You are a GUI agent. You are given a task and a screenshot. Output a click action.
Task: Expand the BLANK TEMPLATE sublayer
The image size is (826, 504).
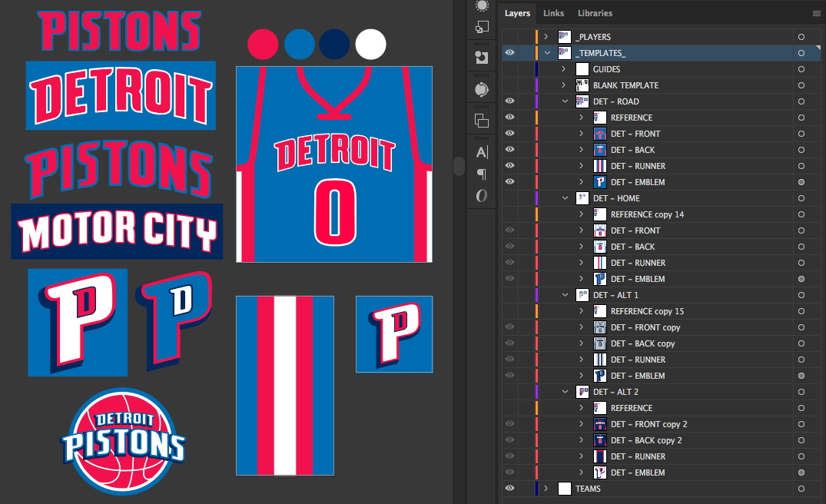(x=563, y=85)
